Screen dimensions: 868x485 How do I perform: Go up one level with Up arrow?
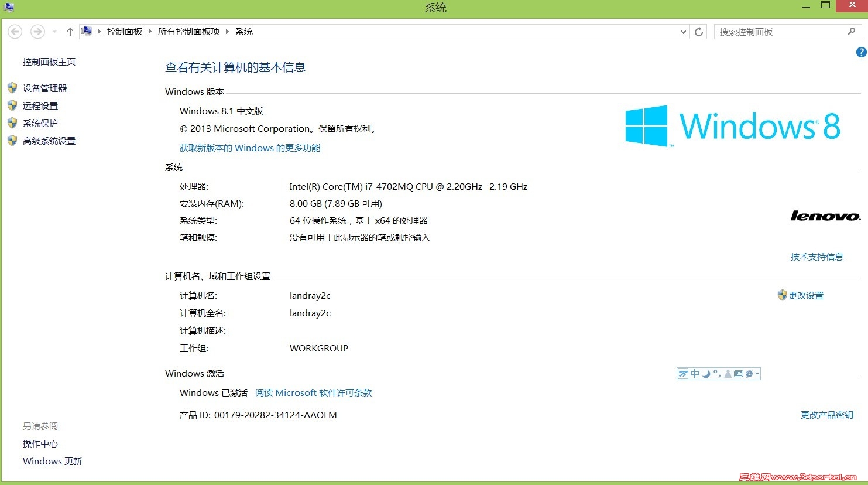click(x=70, y=32)
